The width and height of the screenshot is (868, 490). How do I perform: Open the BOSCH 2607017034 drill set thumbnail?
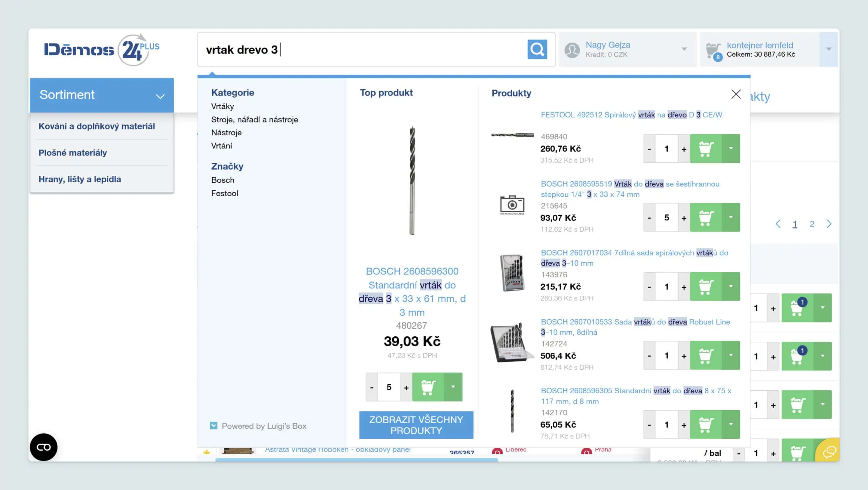512,273
